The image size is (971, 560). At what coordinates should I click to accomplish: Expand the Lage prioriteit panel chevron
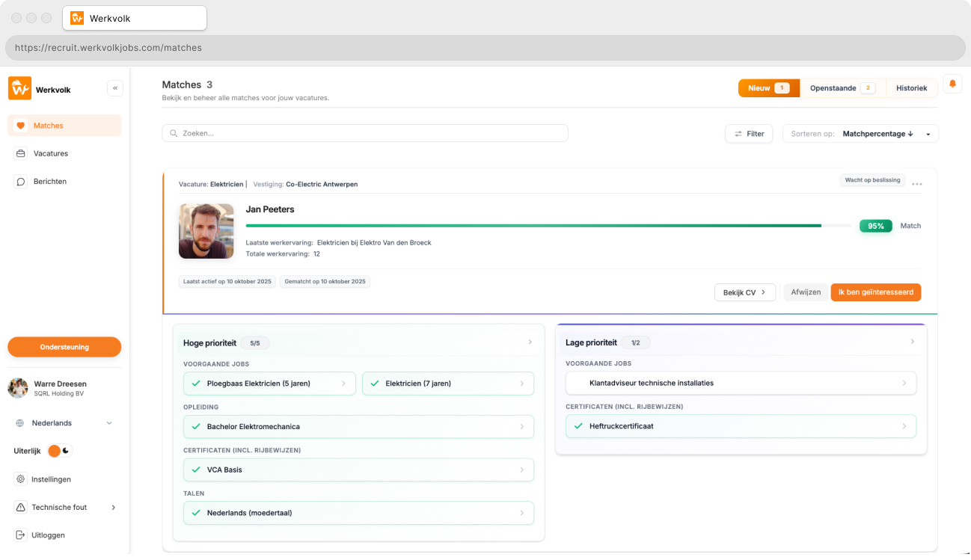tap(912, 341)
